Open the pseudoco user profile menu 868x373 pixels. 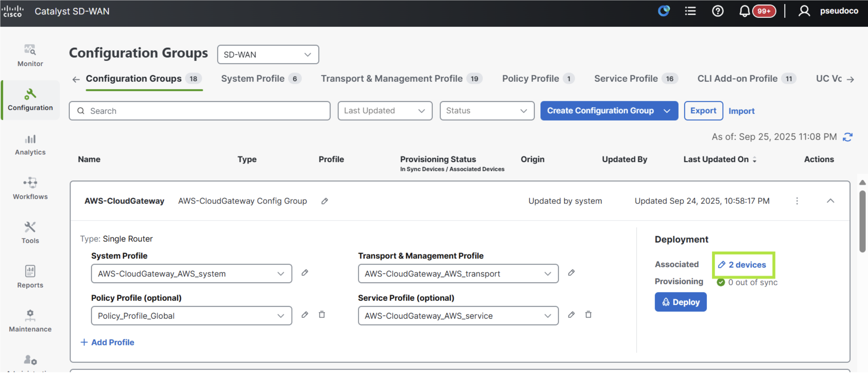tap(828, 11)
